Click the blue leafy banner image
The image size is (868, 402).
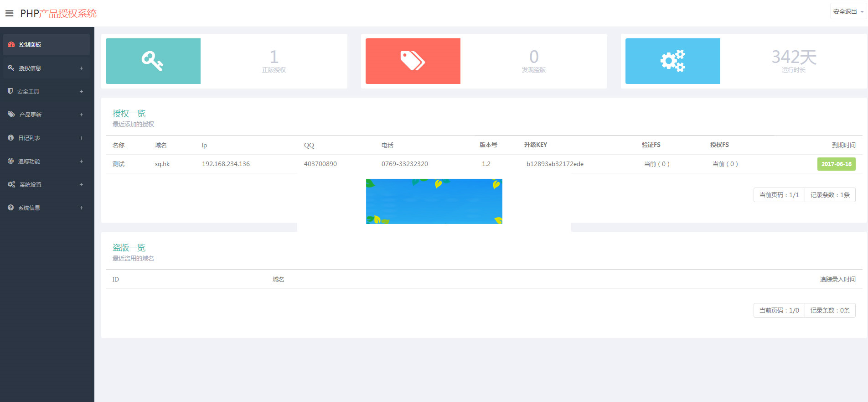pos(434,201)
